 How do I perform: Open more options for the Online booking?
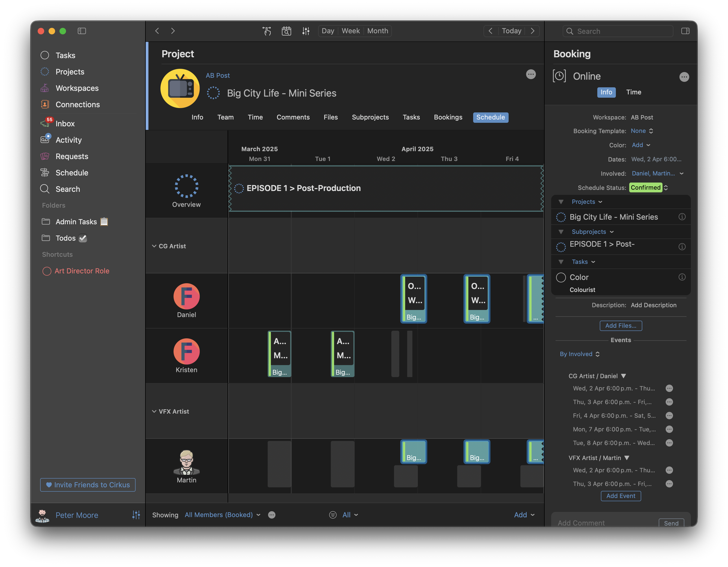tap(684, 77)
